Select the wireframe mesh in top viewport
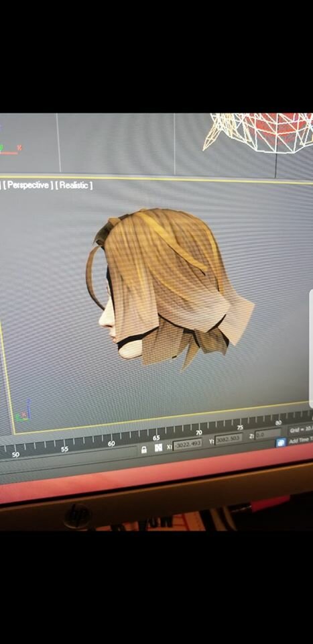 tap(259, 131)
